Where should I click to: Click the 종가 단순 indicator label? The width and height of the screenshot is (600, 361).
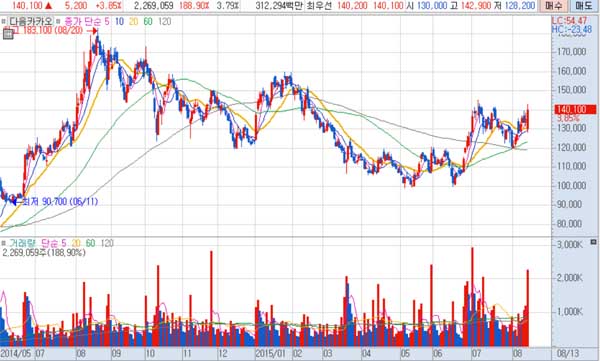coord(83,21)
